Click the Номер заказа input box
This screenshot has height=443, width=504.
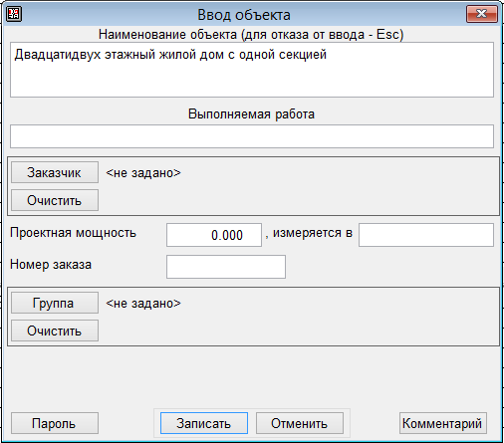(x=226, y=267)
